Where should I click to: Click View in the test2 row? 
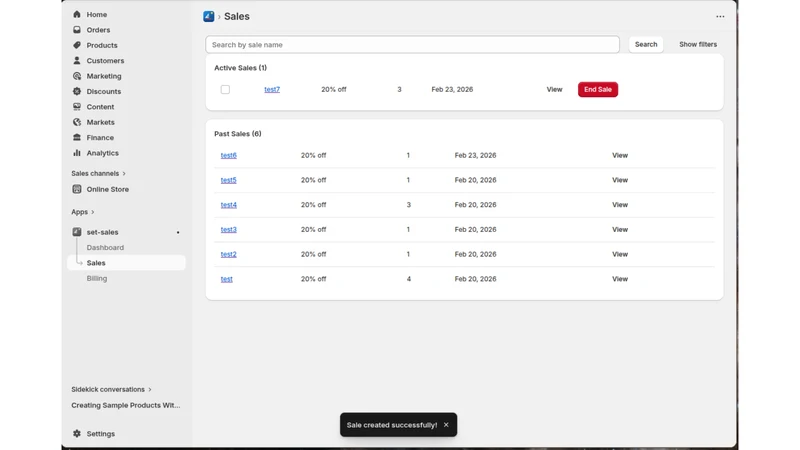point(620,254)
